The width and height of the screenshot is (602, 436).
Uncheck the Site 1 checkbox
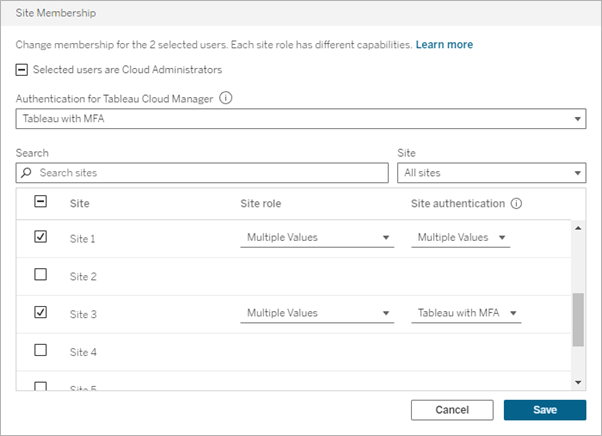tap(41, 237)
